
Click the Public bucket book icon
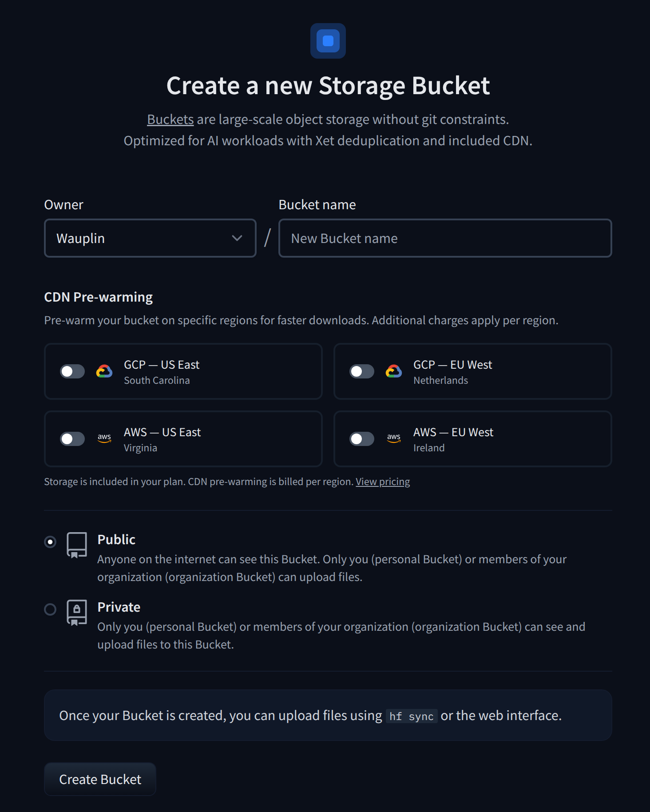77,545
